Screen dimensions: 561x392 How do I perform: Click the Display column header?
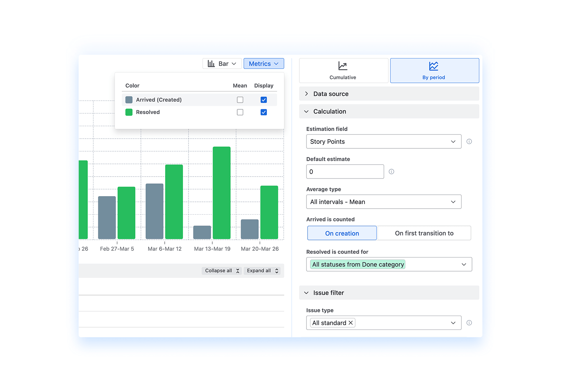tap(264, 86)
